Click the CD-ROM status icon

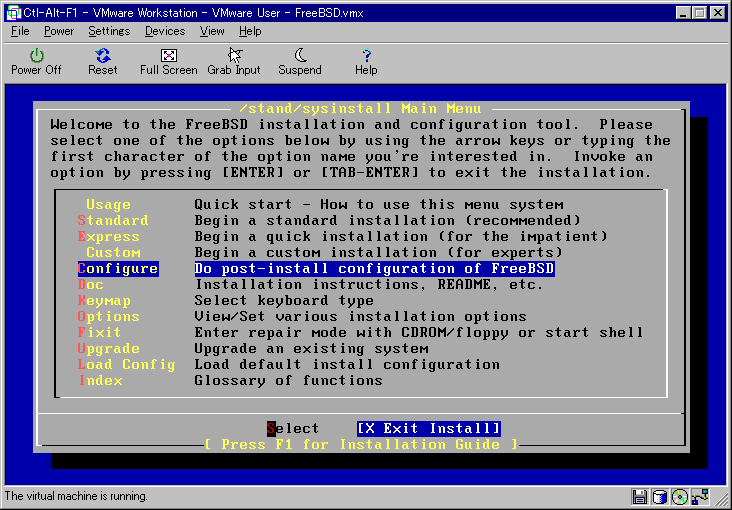(680, 496)
